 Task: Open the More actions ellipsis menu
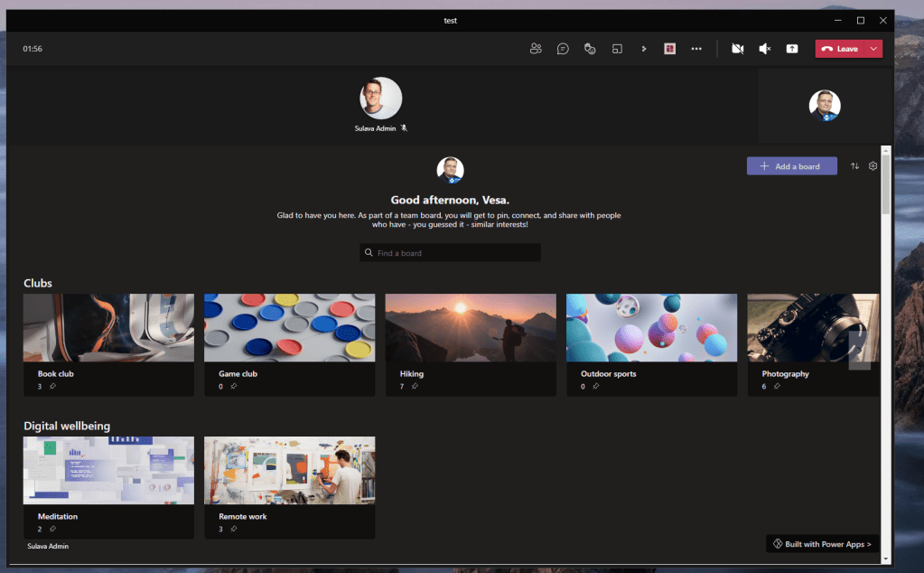(696, 49)
